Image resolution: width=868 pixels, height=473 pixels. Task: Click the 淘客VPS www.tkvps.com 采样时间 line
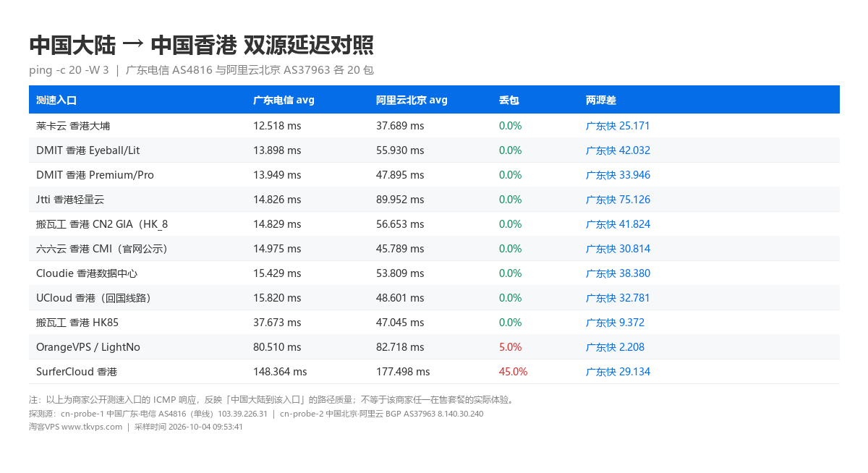tap(136, 427)
